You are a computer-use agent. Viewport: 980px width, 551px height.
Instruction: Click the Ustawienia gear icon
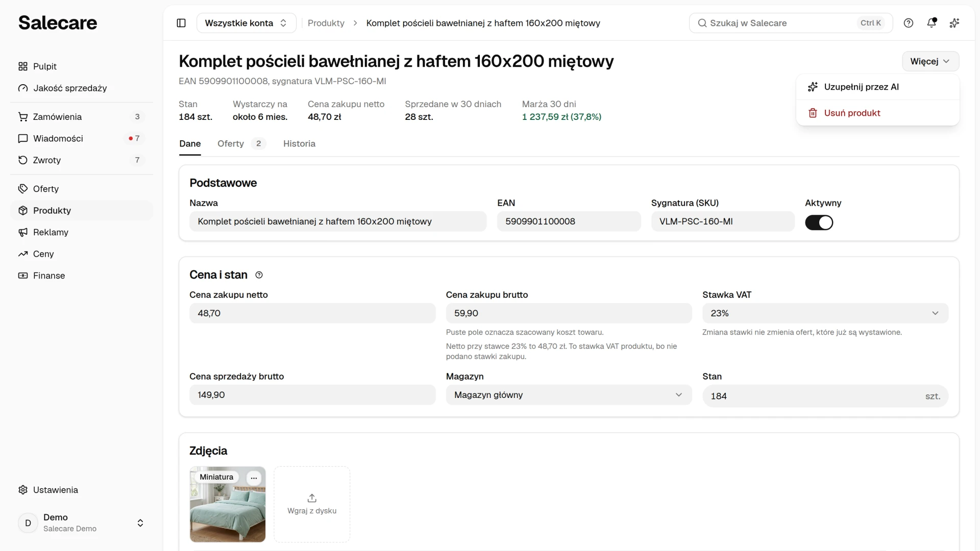click(x=23, y=490)
